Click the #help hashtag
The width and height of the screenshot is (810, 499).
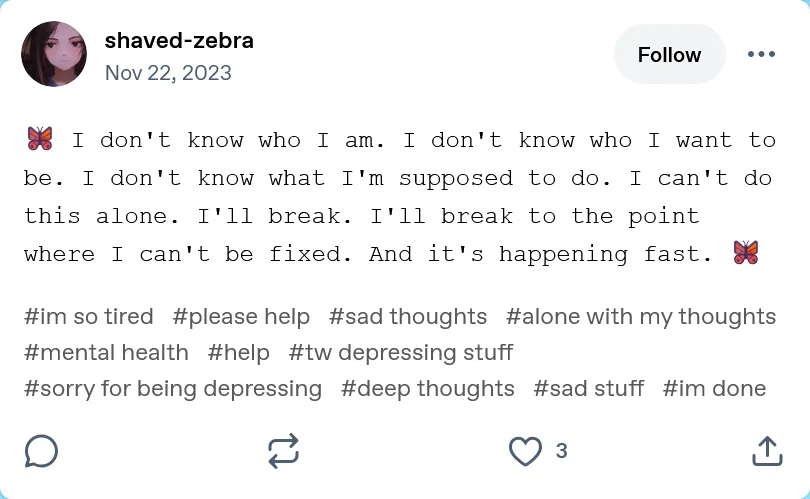(239, 352)
